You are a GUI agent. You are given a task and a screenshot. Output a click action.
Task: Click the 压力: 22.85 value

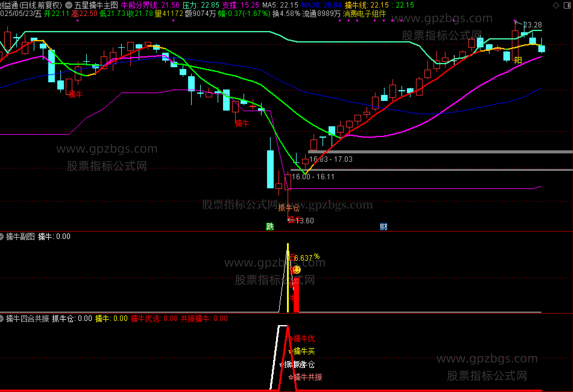click(x=201, y=5)
